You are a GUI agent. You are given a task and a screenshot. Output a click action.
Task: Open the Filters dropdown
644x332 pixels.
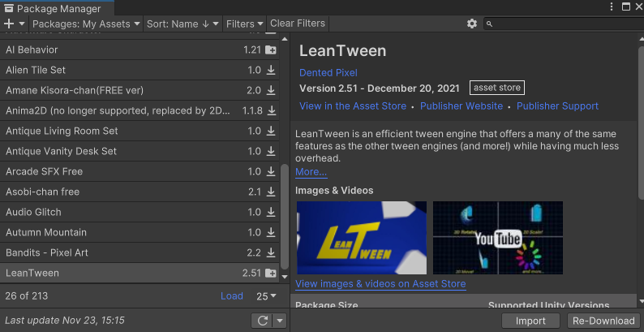click(244, 24)
